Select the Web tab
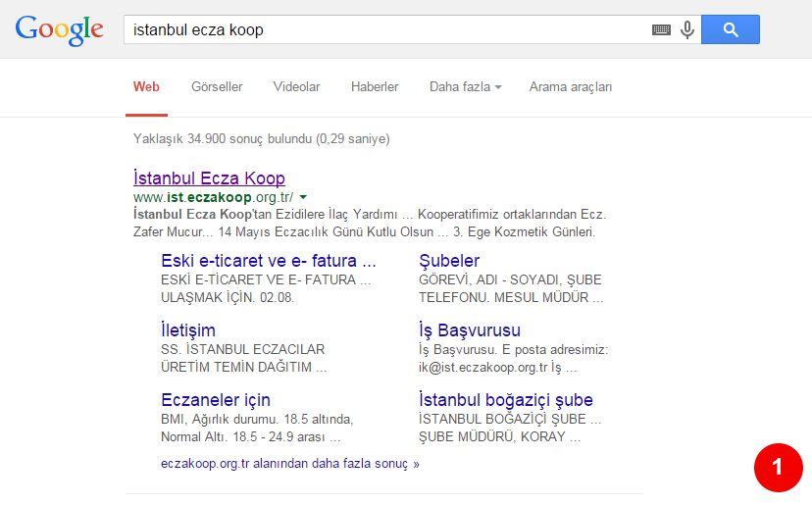 (x=146, y=87)
